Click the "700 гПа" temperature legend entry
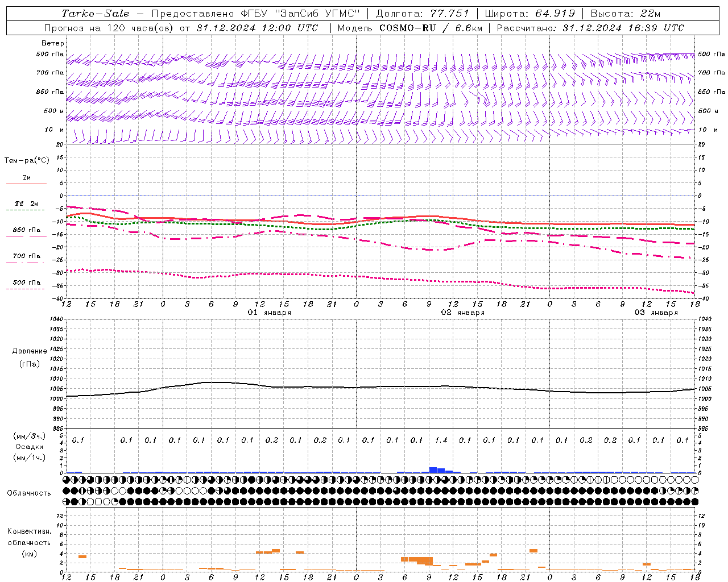This screenshot has width=728, height=582. tap(27, 256)
